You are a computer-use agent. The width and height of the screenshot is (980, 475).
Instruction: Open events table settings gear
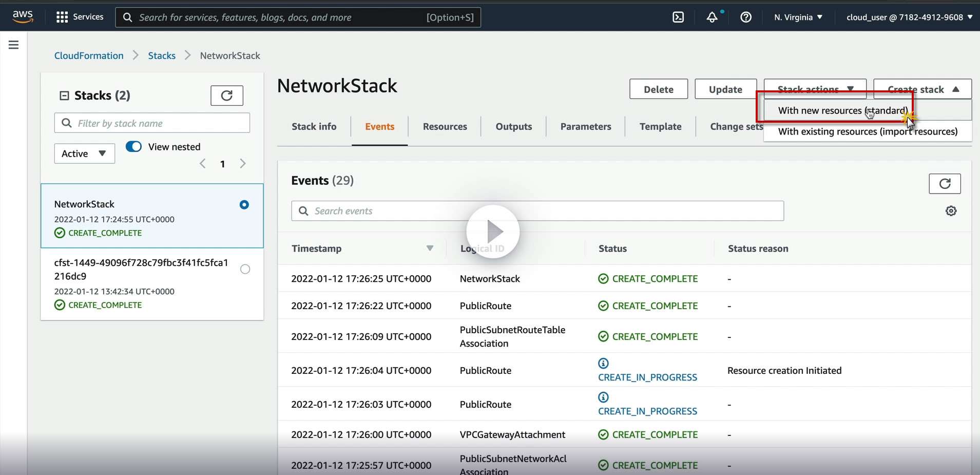click(x=951, y=211)
